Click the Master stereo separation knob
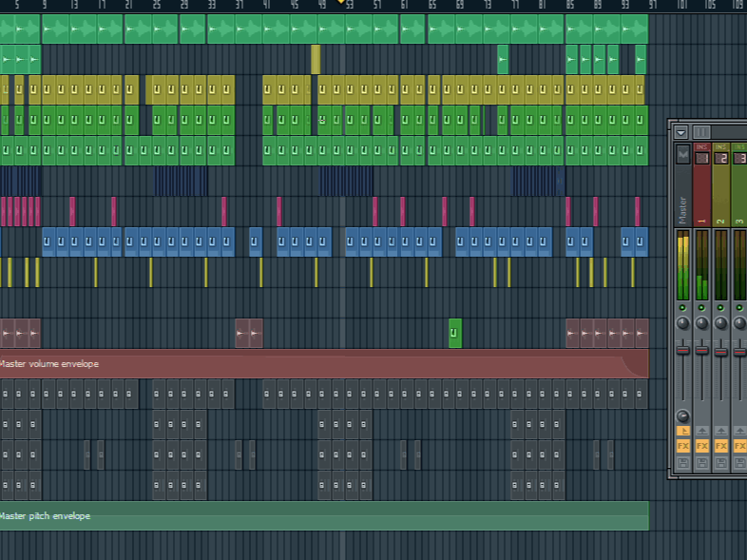This screenshot has height=560, width=747. 682,416
